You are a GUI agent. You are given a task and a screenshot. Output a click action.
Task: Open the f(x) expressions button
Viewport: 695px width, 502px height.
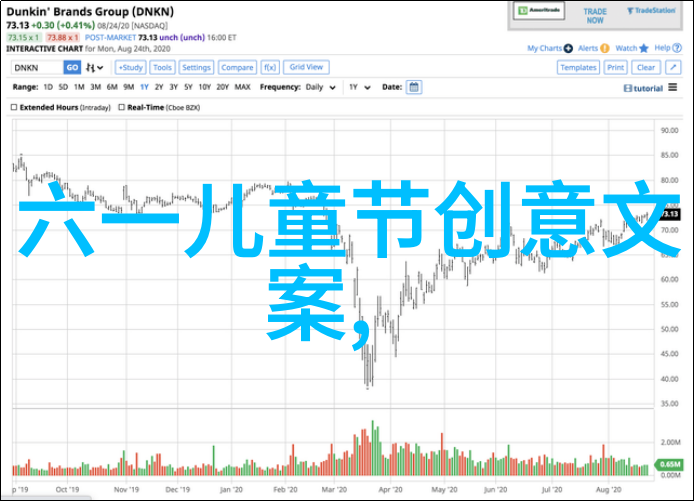(x=270, y=68)
